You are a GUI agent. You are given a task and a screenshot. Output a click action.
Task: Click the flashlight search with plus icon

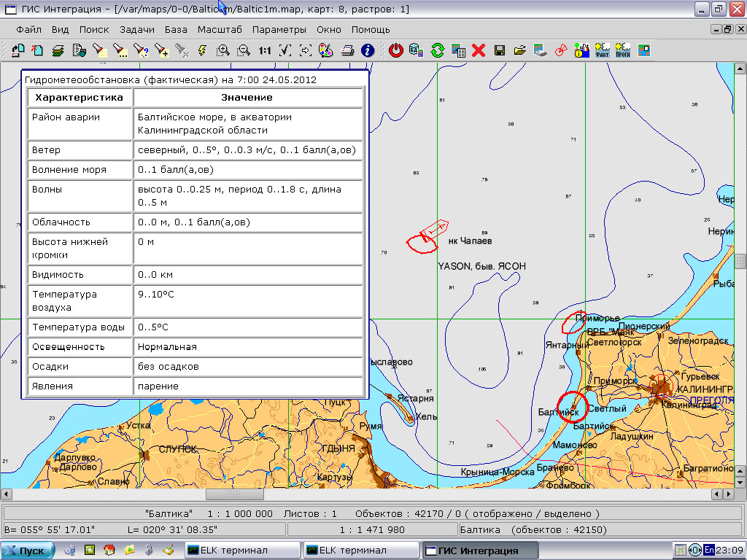[x=161, y=50]
